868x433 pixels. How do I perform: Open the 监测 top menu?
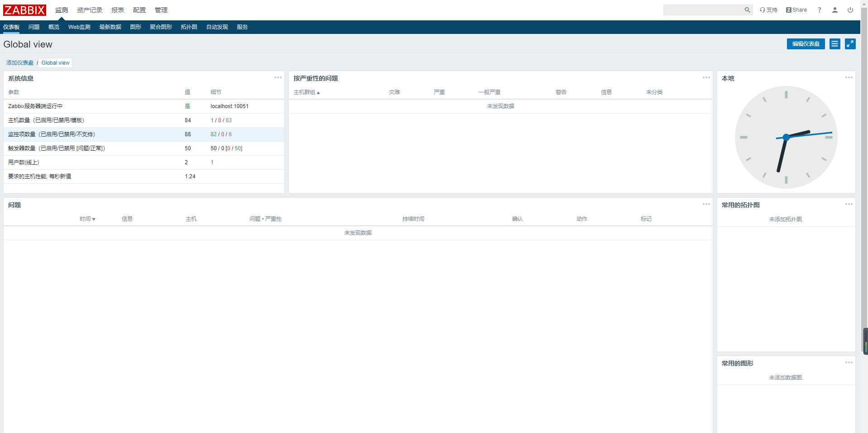62,10
